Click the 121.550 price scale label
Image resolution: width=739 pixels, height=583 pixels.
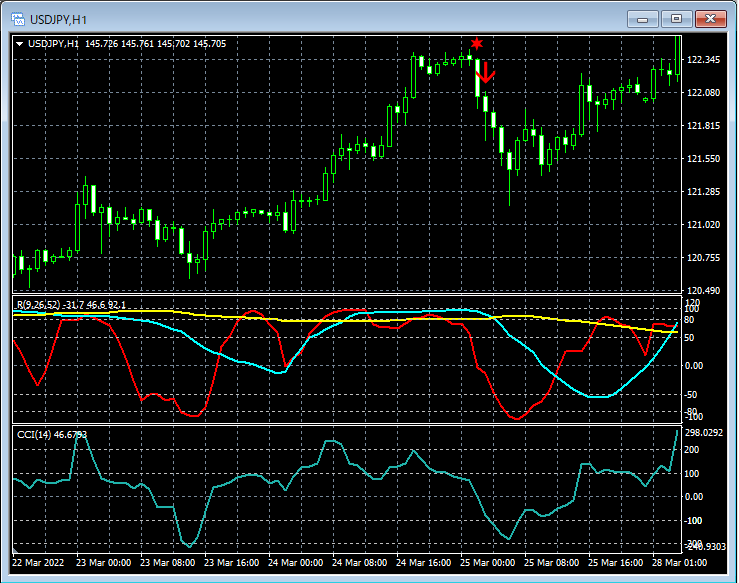point(703,158)
